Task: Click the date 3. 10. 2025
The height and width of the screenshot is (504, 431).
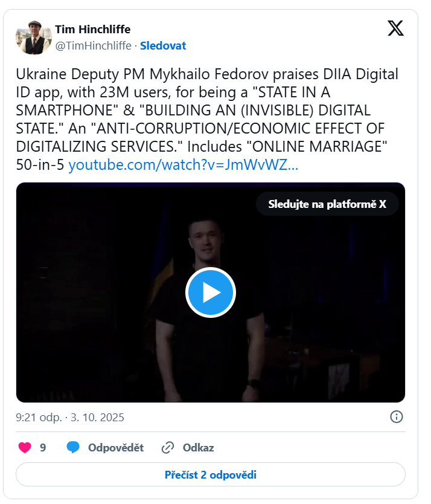Action: [x=97, y=417]
